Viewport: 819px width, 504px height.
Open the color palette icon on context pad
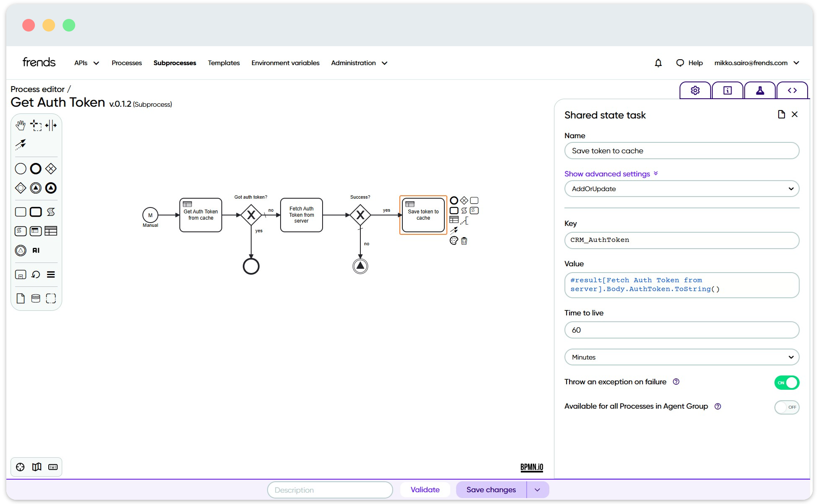pyautogui.click(x=453, y=241)
